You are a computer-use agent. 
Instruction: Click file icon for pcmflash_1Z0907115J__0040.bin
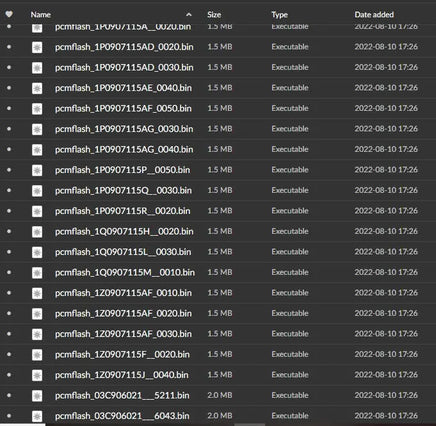[37, 375]
